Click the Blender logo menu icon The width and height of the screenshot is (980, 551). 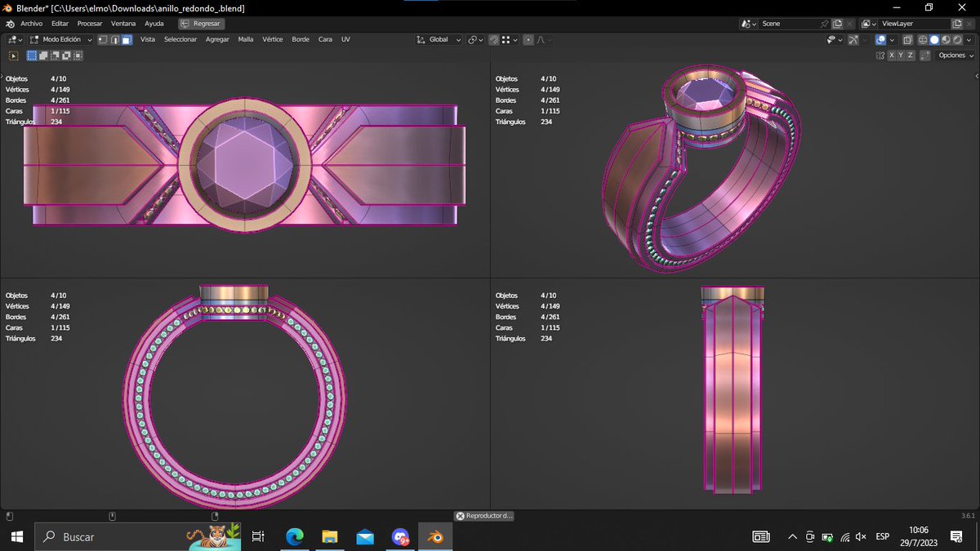point(10,24)
